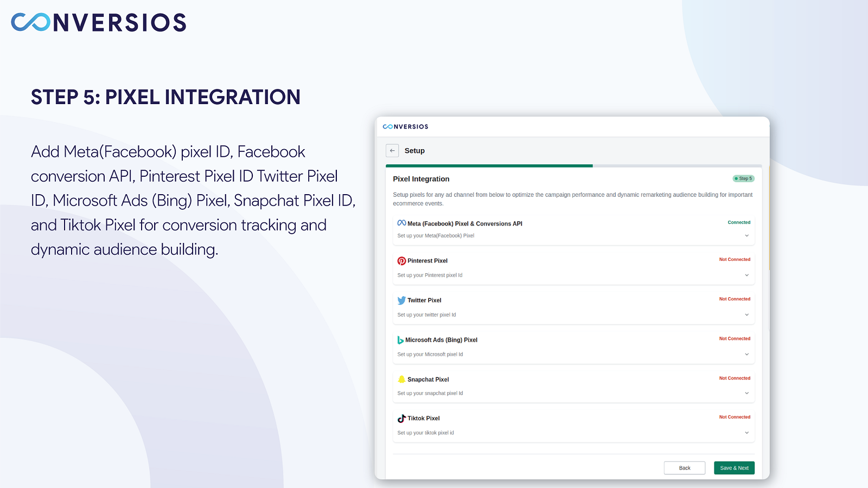Click the Twitter bird icon
This screenshot has width=868, height=488.
pyautogui.click(x=401, y=300)
